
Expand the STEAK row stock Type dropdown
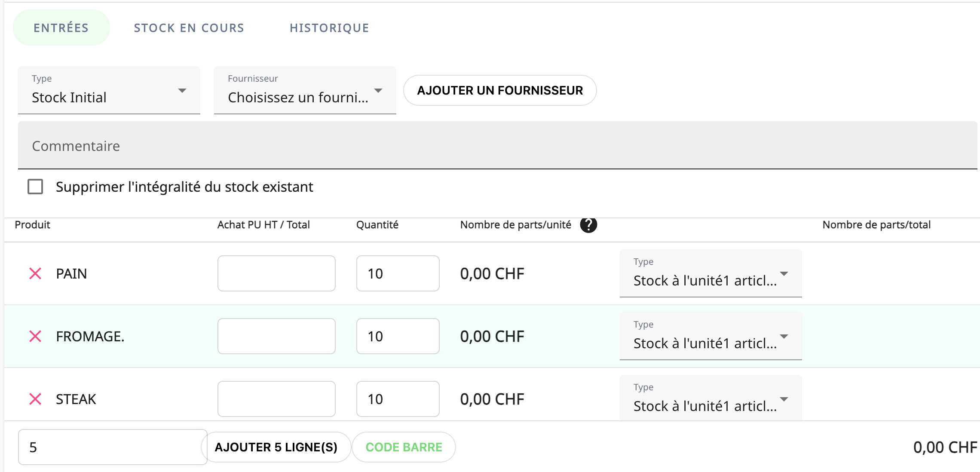point(710,399)
